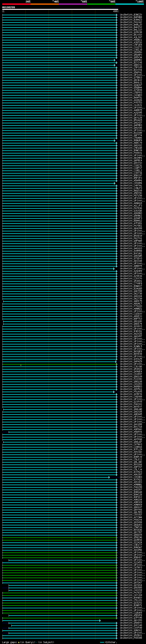Click the short alignment bar for UniRef100_Q6XIM3
The width and height of the screenshot is (146, 644).
click(x=52, y=621)
